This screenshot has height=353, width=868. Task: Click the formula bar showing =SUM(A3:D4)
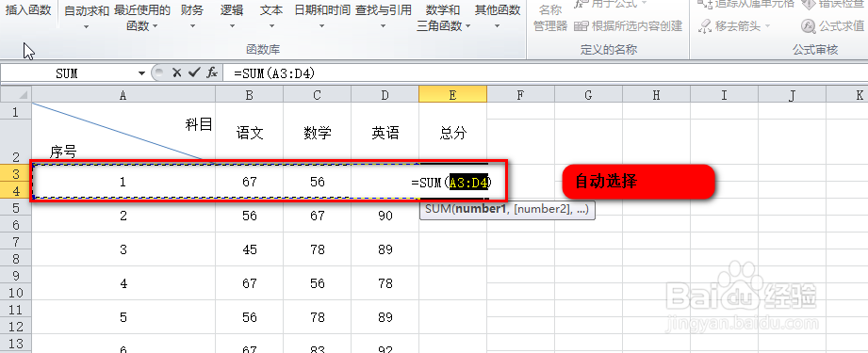546,73
